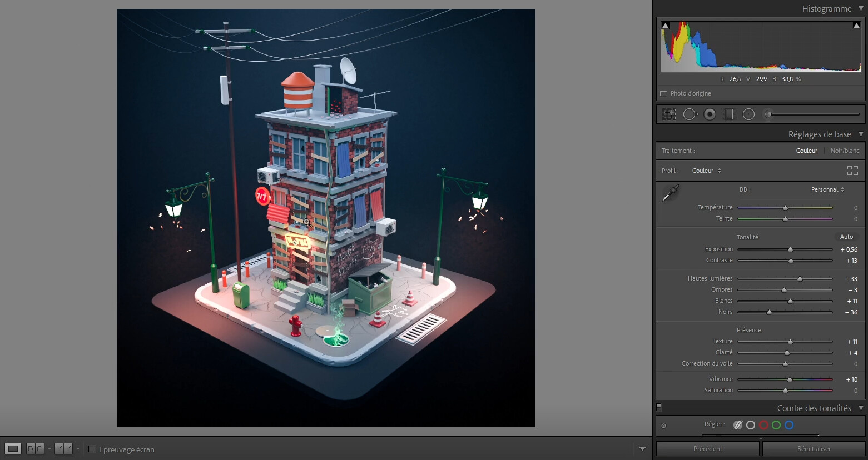Enable the Epreuvage écran checkbox

(92, 449)
